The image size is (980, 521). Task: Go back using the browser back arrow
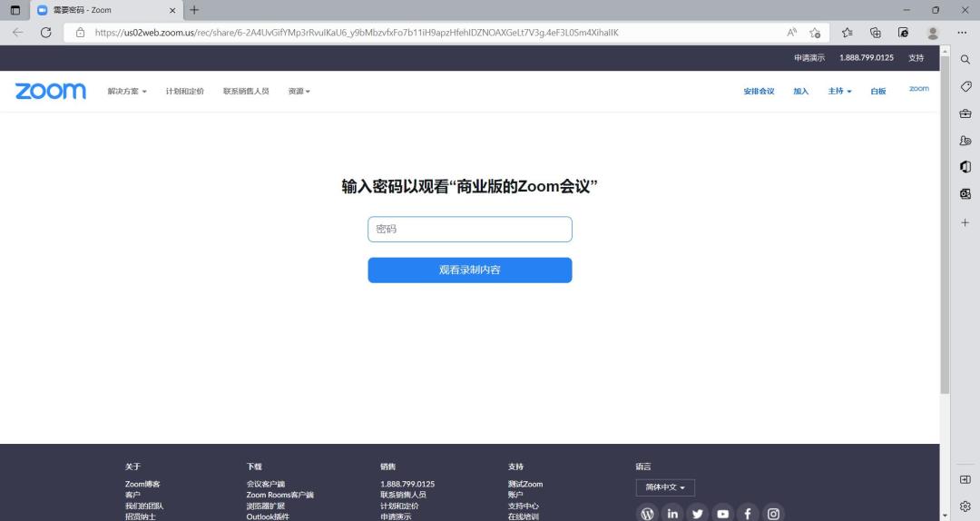(x=17, y=33)
